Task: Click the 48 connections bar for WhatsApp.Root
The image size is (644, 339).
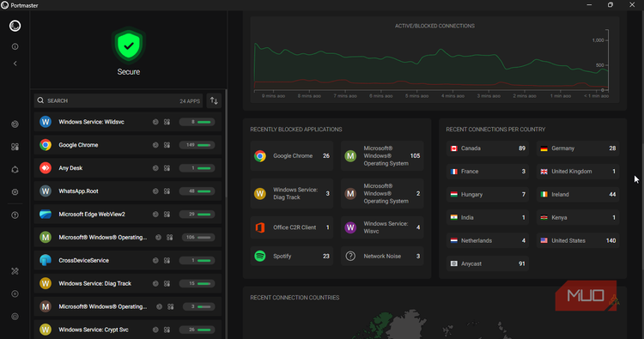Action: 197,191
